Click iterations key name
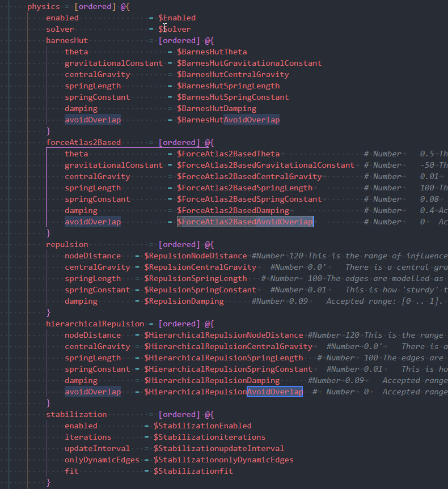Viewport: 448px width, 489px height. coord(88,437)
